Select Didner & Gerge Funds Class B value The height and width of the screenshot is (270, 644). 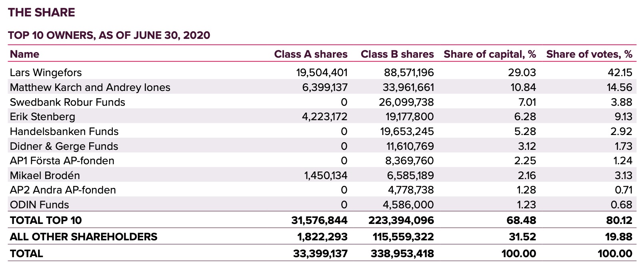408,146
